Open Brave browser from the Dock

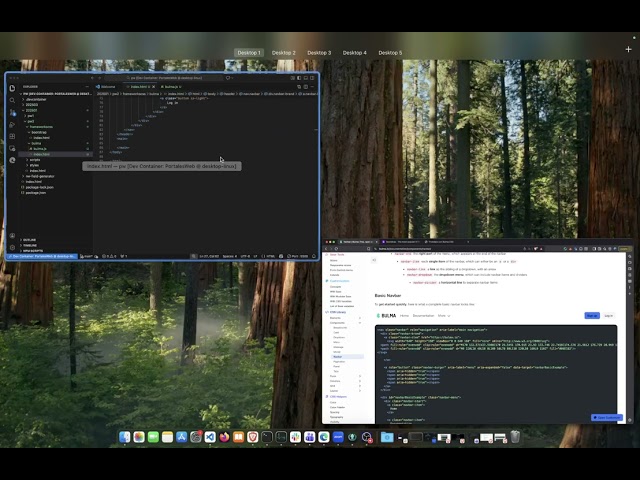(x=253, y=437)
